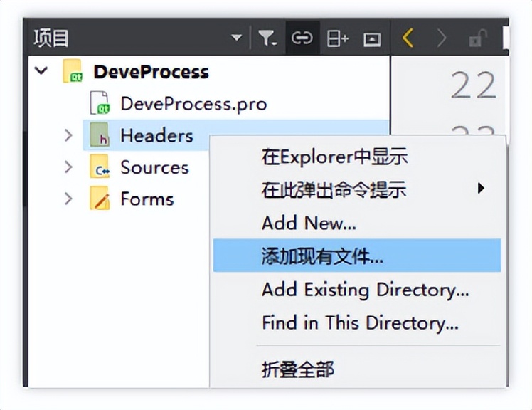This screenshot has width=532, height=410.
Task: Expand the Sources folder
Action: [68, 167]
